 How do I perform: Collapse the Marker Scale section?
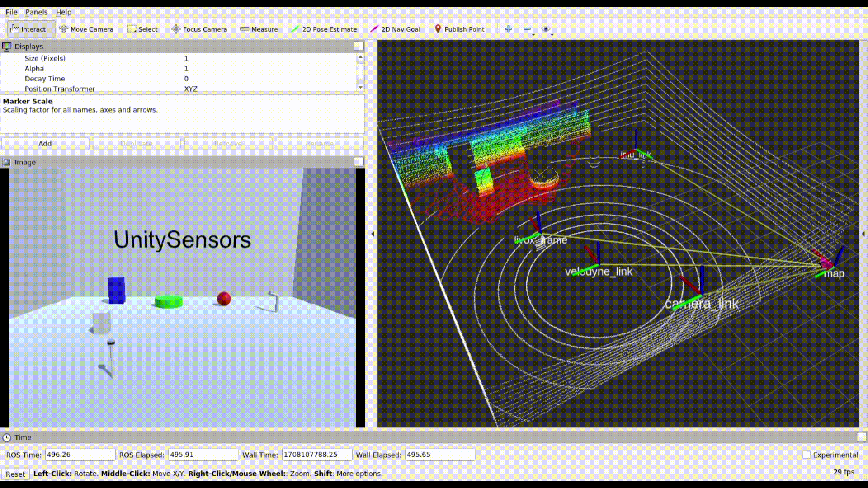(x=28, y=100)
